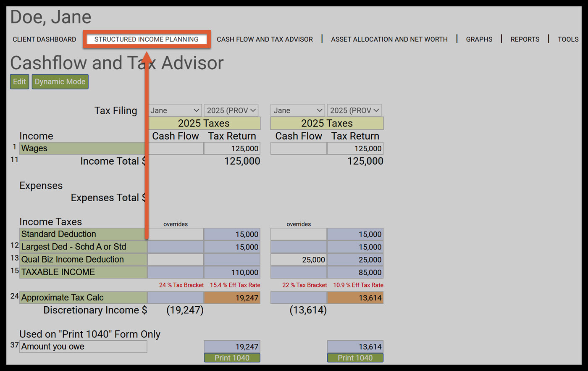Open the Reports menu item
This screenshot has width=588, height=371.
(525, 39)
